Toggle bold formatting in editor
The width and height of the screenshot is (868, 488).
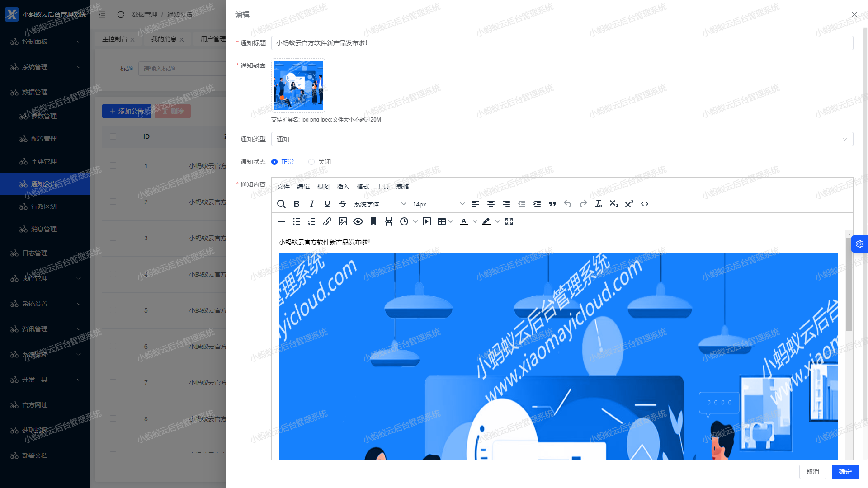coord(297,204)
